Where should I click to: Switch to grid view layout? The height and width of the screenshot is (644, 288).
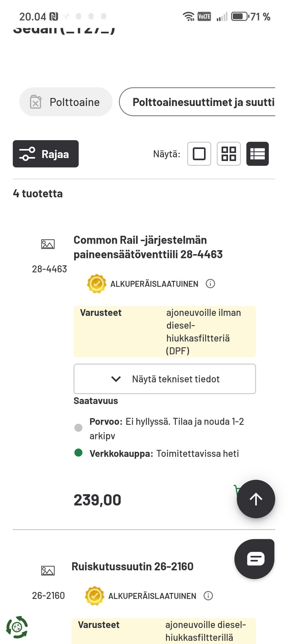[x=229, y=154]
